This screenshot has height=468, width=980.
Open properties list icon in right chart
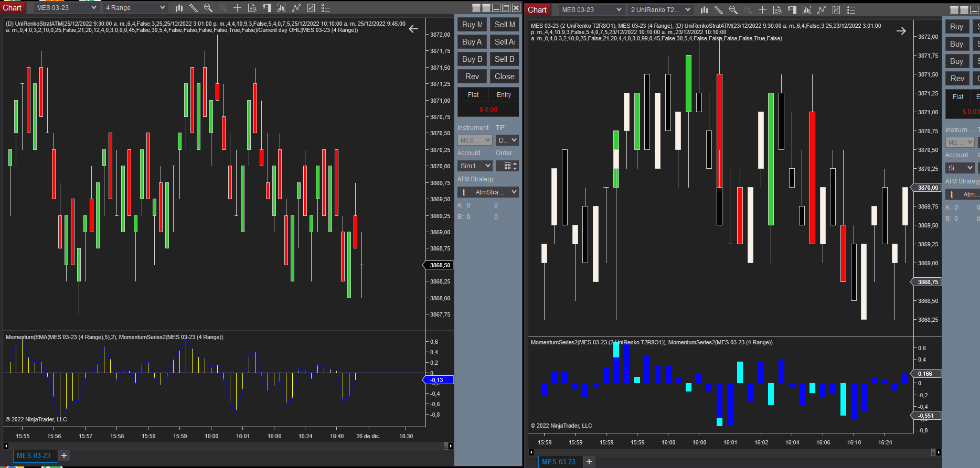(x=851, y=10)
